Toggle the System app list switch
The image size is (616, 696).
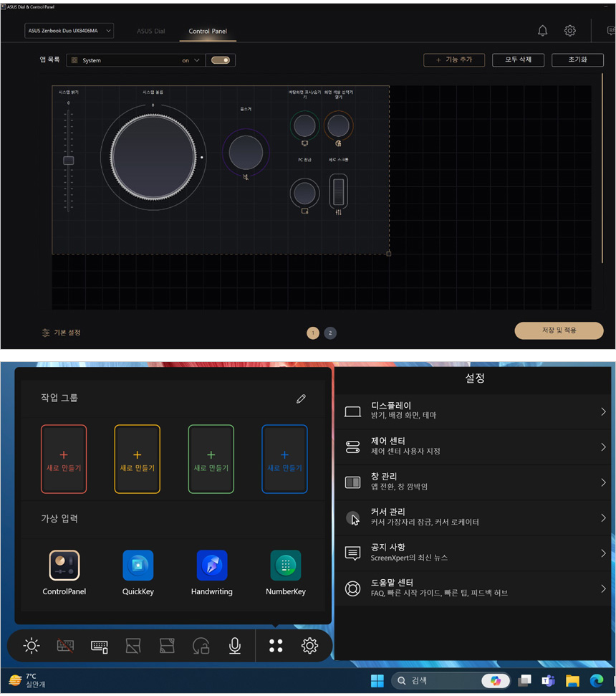click(x=221, y=60)
